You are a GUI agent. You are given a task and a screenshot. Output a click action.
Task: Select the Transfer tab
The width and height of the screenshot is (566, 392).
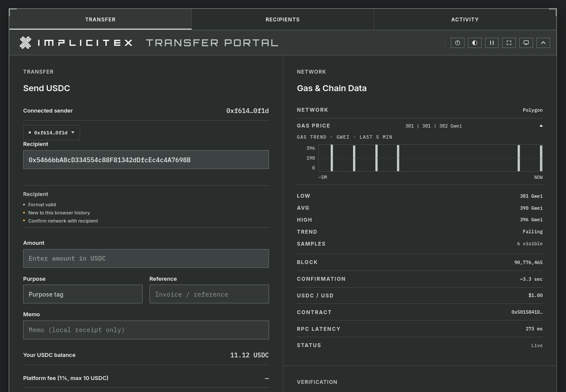coord(100,20)
